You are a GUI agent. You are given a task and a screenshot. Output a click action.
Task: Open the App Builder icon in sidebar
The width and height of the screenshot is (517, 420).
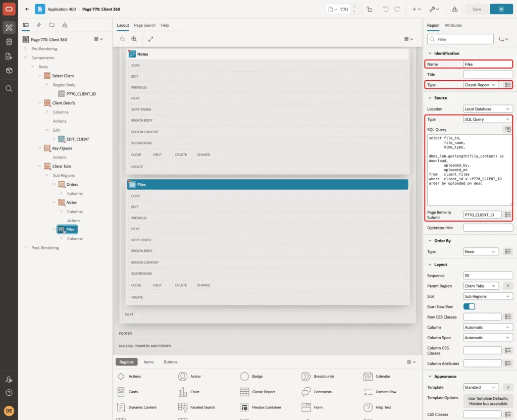point(9,28)
